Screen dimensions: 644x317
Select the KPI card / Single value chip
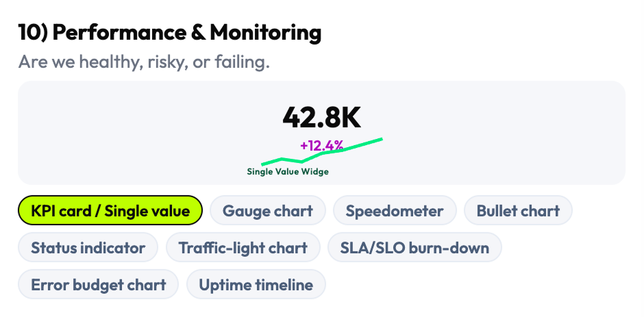110,211
